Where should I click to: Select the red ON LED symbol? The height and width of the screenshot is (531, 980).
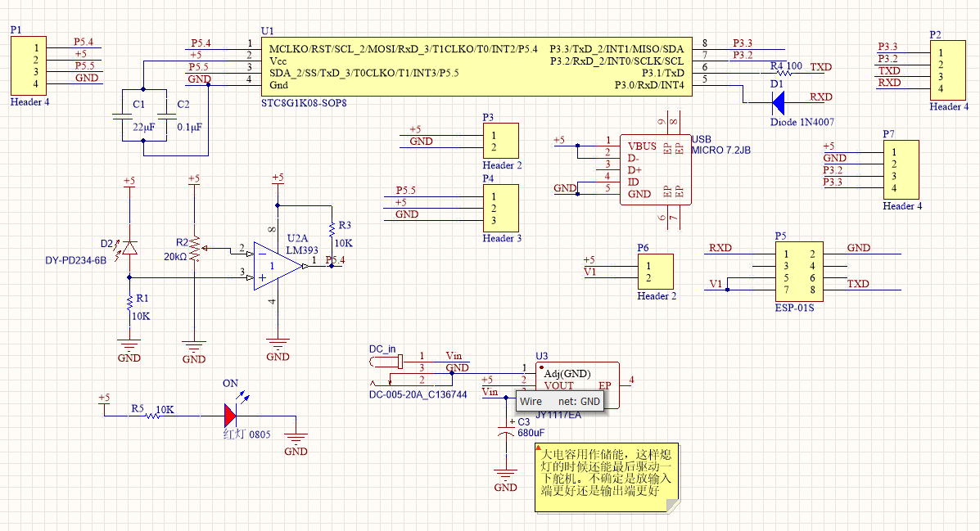click(x=231, y=415)
